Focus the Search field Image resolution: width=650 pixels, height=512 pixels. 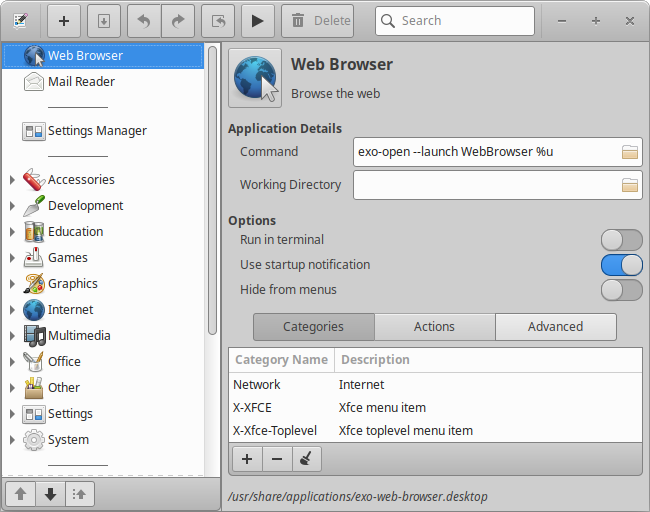tap(455, 21)
